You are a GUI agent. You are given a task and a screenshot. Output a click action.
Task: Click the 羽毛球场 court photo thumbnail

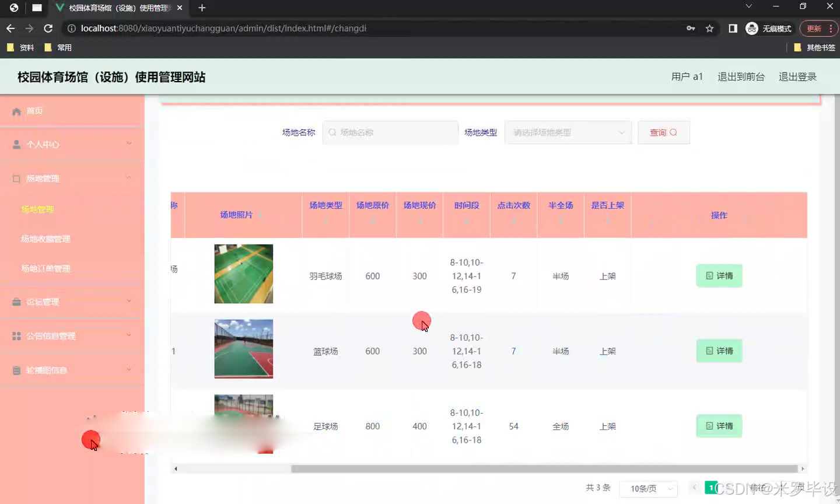coord(243,274)
